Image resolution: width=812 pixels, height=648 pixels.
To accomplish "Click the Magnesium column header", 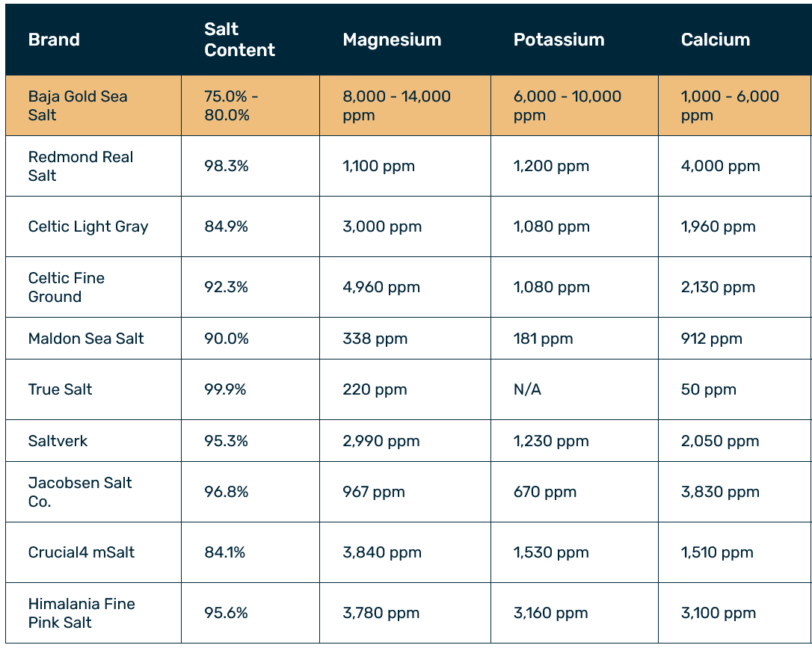I will coord(392,40).
